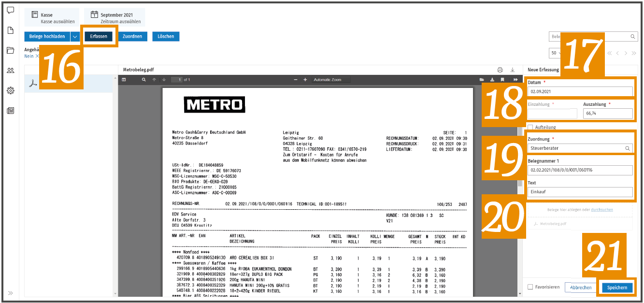Screen dimensions: 644x303
Task: Click the Erfassen button
Action: [99, 36]
